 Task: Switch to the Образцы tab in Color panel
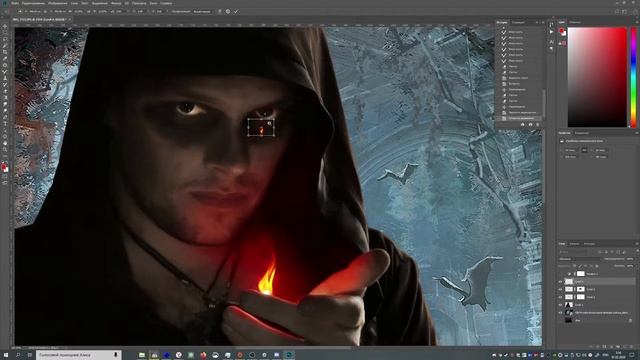click(575, 22)
